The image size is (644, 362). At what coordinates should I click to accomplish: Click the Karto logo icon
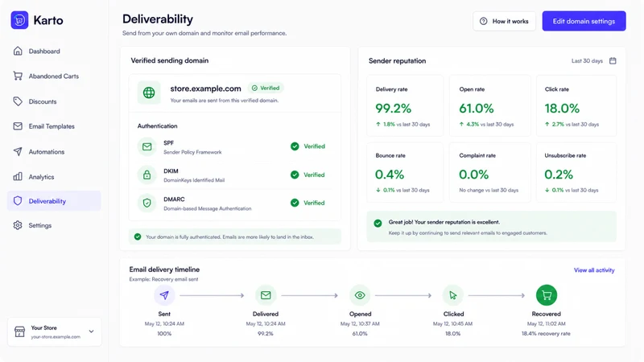click(19, 20)
